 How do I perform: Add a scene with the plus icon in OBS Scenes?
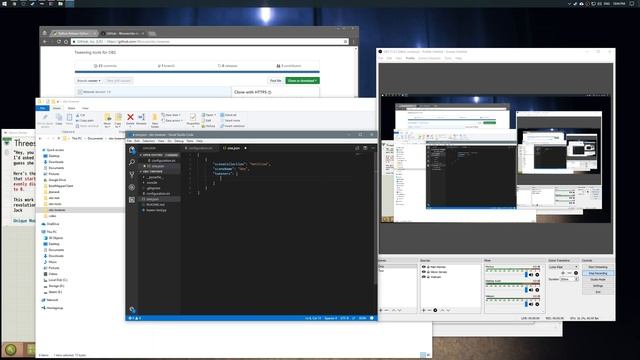click(381, 310)
